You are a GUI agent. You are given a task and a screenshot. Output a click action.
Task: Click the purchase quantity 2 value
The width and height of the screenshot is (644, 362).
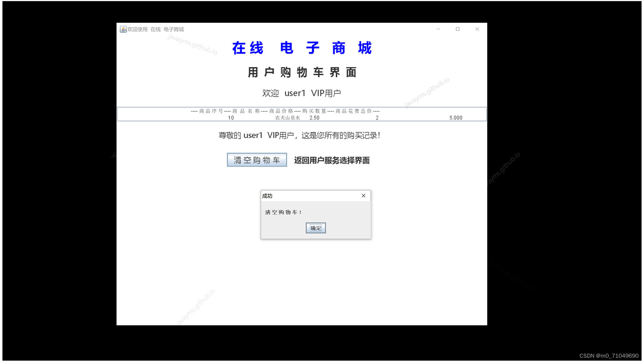pyautogui.click(x=377, y=118)
